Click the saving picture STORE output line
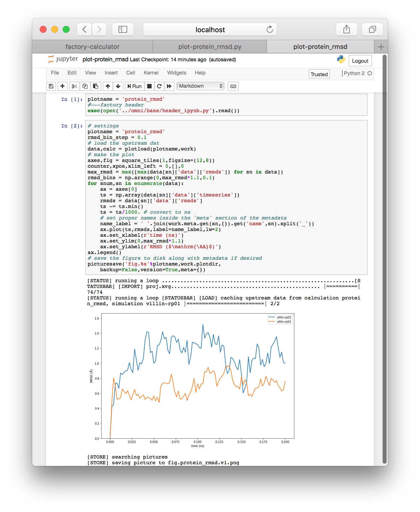The width and height of the screenshot is (420, 512). [163, 463]
